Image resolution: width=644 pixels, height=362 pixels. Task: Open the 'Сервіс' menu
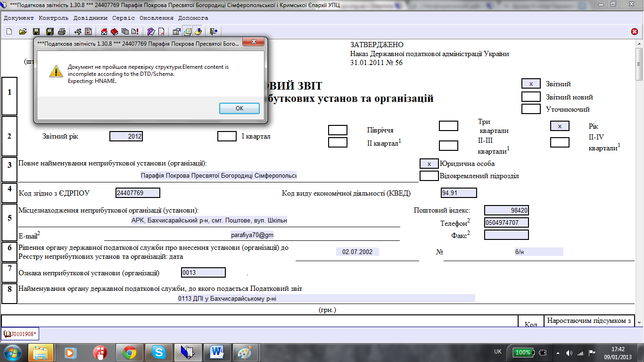click(124, 18)
